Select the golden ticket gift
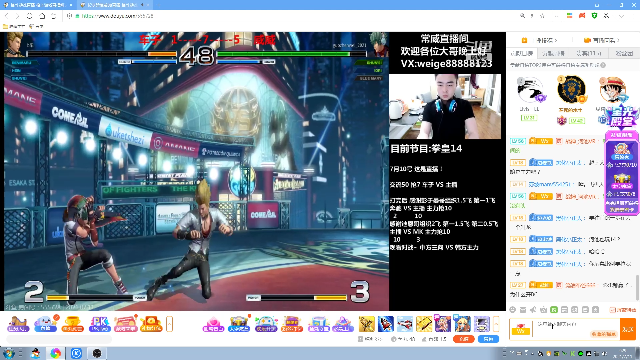This screenshot has width=640, height=360. click(x=424, y=324)
